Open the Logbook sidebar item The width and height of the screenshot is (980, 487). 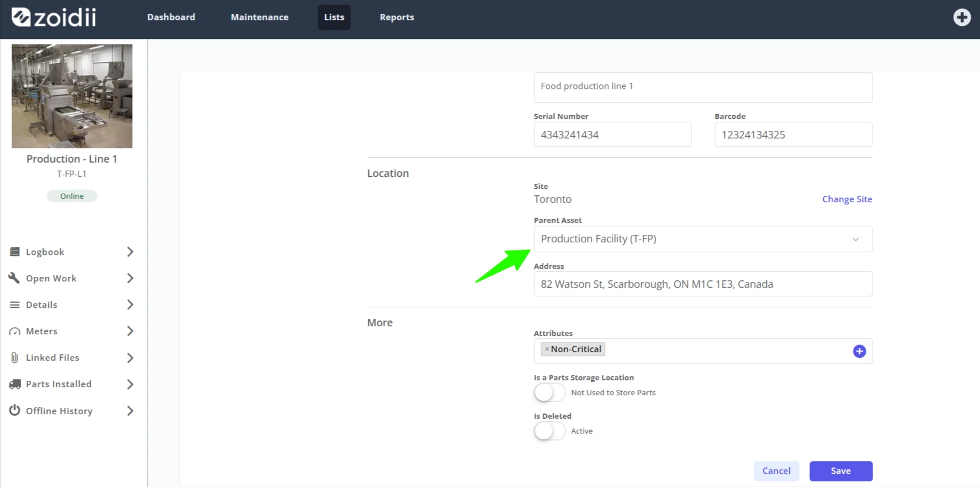[72, 252]
